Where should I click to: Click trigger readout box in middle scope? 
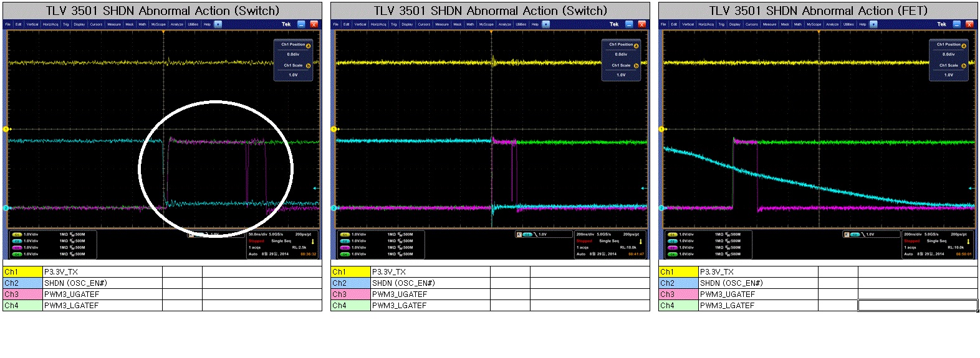point(544,235)
